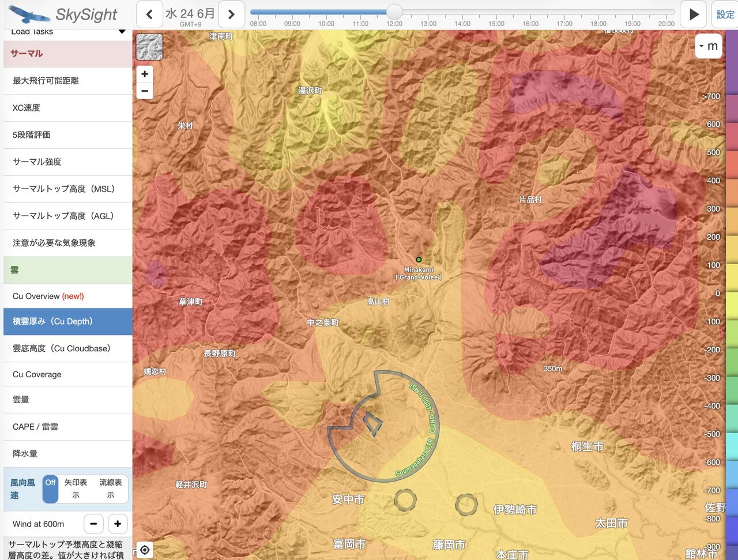Click the circular marker near 安中市
The height and width of the screenshot is (560, 738).
(x=405, y=500)
